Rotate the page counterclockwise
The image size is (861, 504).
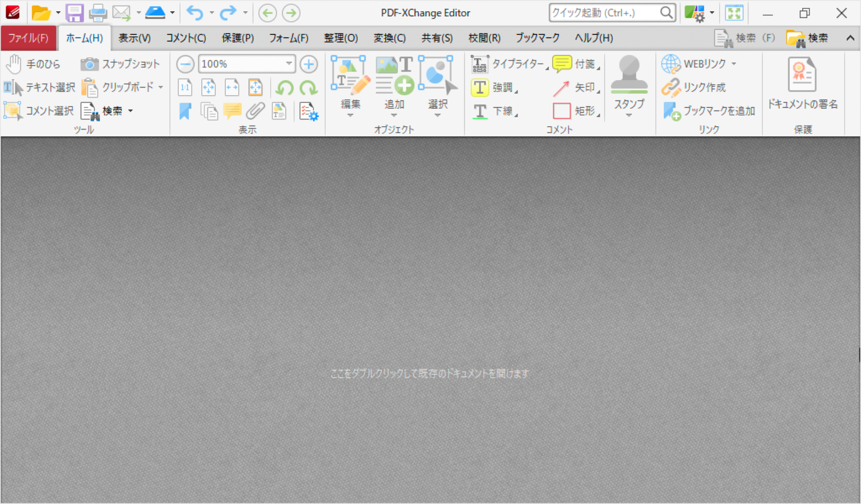pos(285,87)
